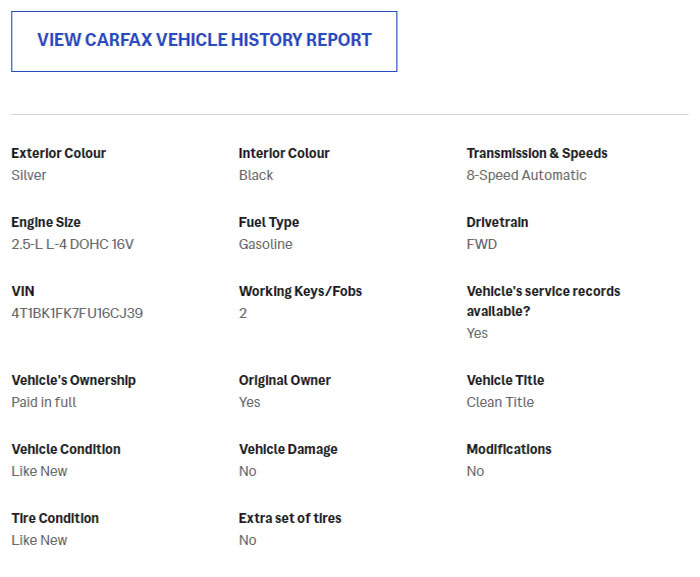Image resolution: width=700 pixels, height=577 pixels.
Task: Click the Vehicle Condition label
Action: coord(66,449)
